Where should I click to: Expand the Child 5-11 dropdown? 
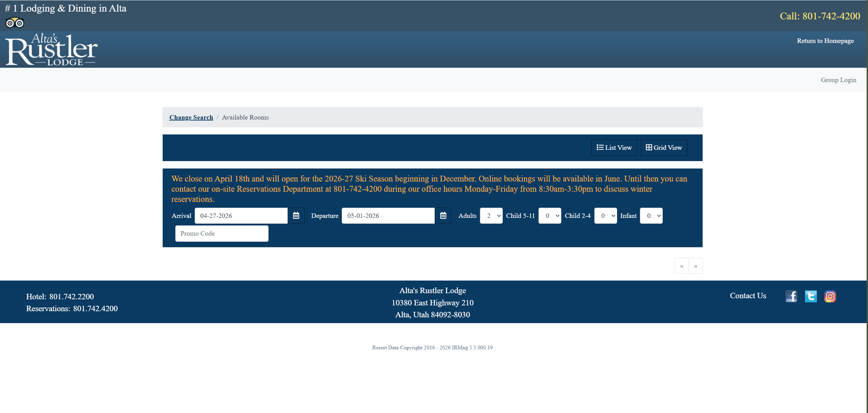[x=549, y=216]
